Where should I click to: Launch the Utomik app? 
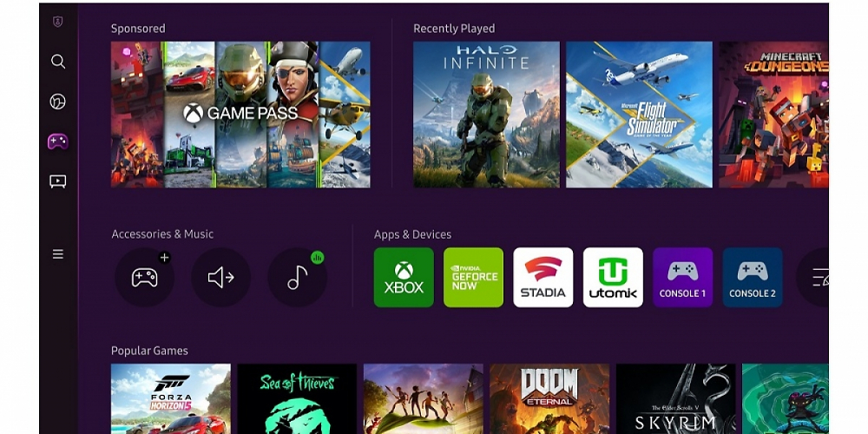pos(613,278)
